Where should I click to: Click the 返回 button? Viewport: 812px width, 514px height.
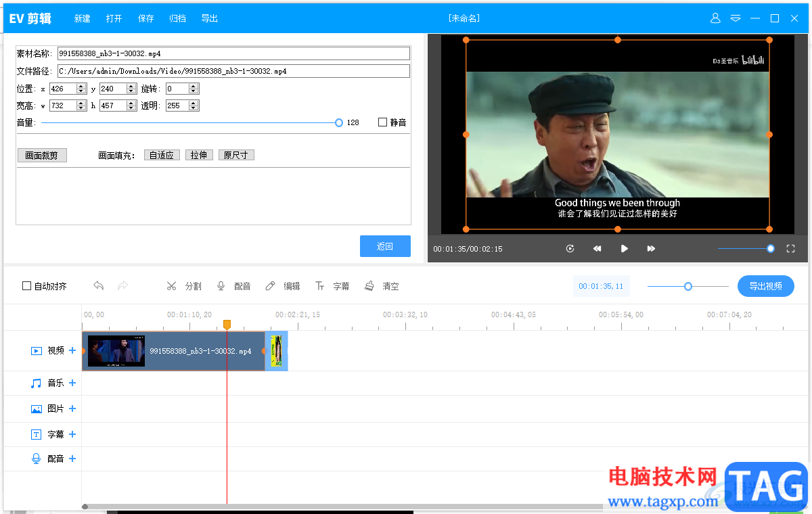pos(385,246)
